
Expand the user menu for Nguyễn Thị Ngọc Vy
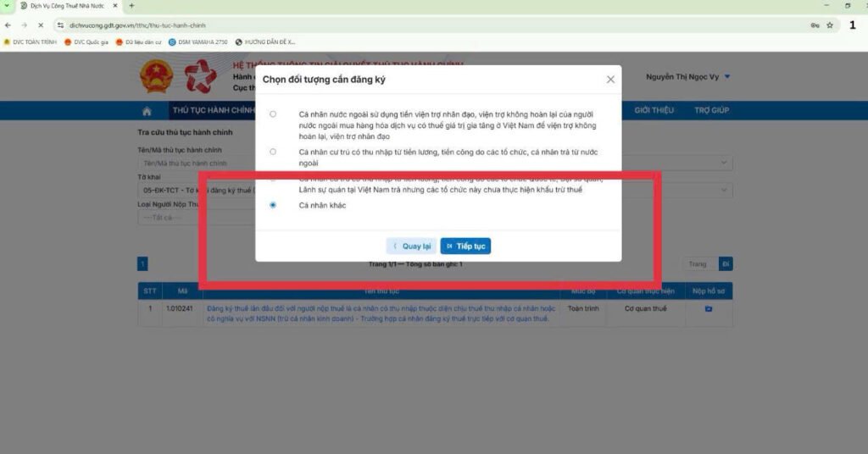click(727, 77)
